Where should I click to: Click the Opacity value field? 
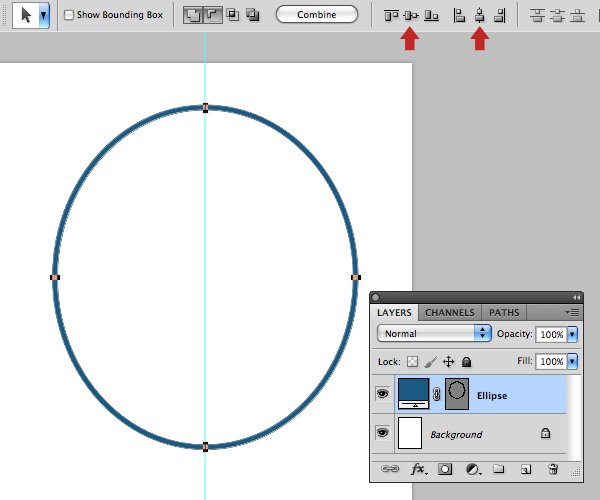coord(551,334)
